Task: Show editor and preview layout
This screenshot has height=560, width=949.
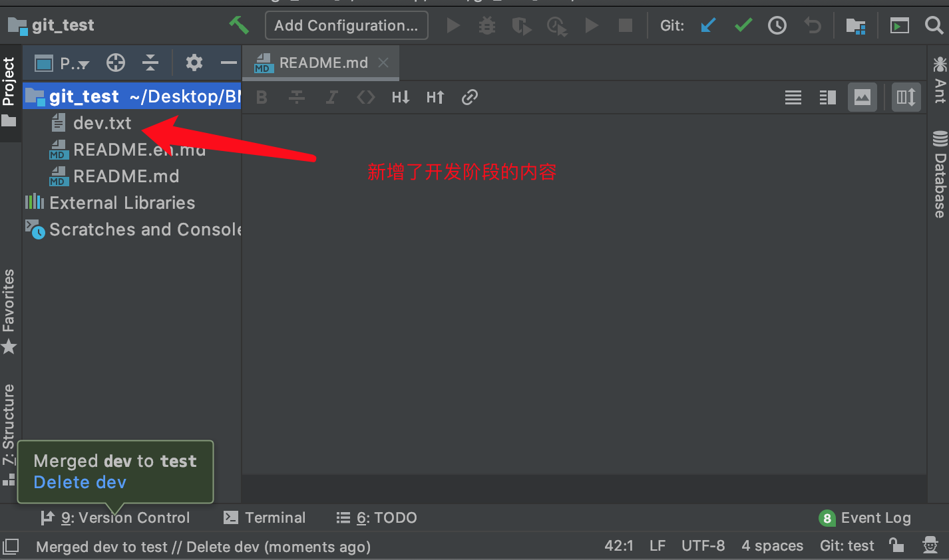Action: pos(828,97)
